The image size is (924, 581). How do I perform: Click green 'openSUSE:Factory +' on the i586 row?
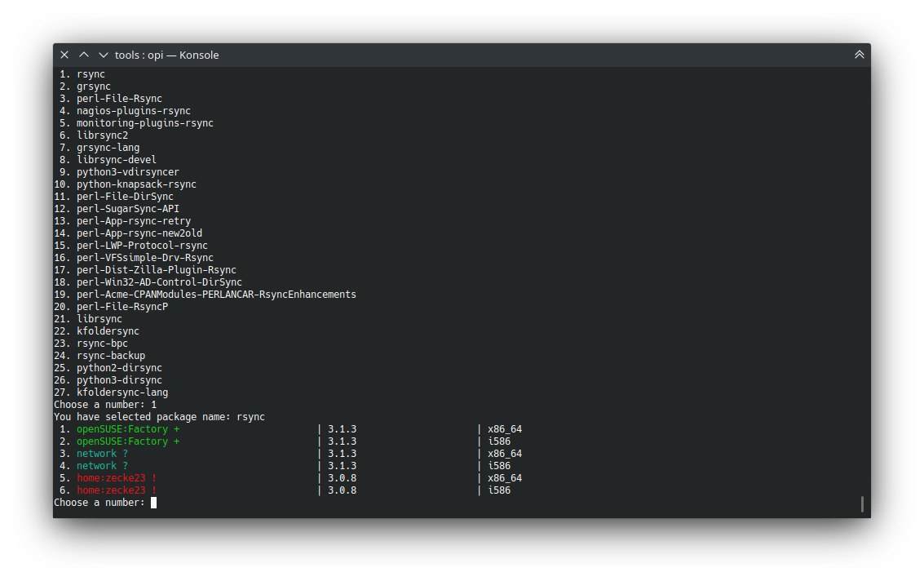point(128,441)
